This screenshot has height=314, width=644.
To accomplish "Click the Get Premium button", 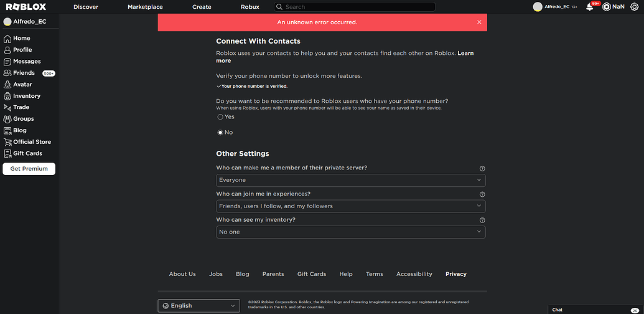I will click(x=29, y=168).
